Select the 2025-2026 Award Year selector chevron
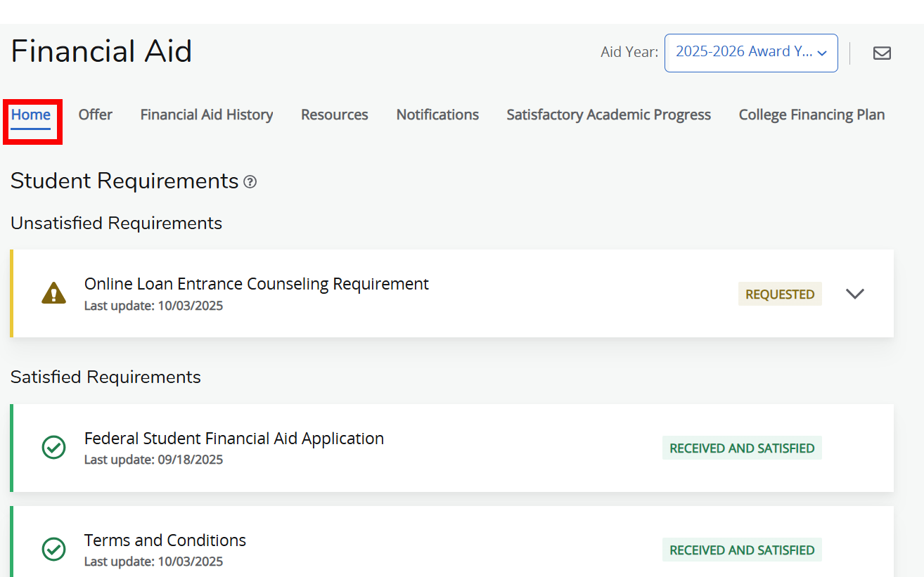Screen dimensions: 924x577 pos(822,51)
